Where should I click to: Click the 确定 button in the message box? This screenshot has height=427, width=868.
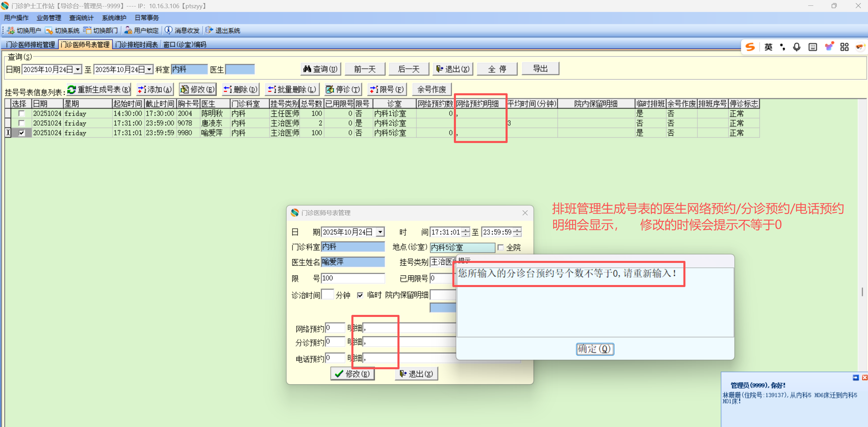click(595, 349)
